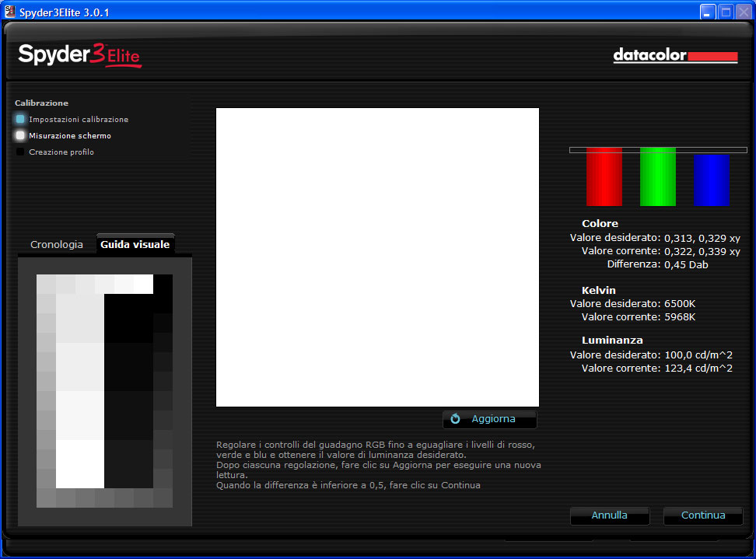The image size is (756, 559).
Task: Click the Aggiorna button
Action: click(x=489, y=419)
